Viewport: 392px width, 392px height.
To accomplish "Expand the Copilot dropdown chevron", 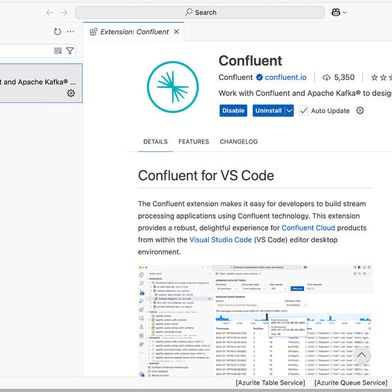I will click(x=345, y=13).
